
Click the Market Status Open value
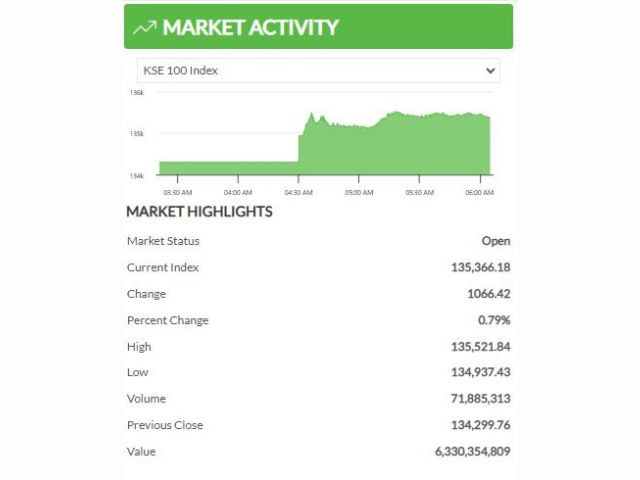[495, 241]
